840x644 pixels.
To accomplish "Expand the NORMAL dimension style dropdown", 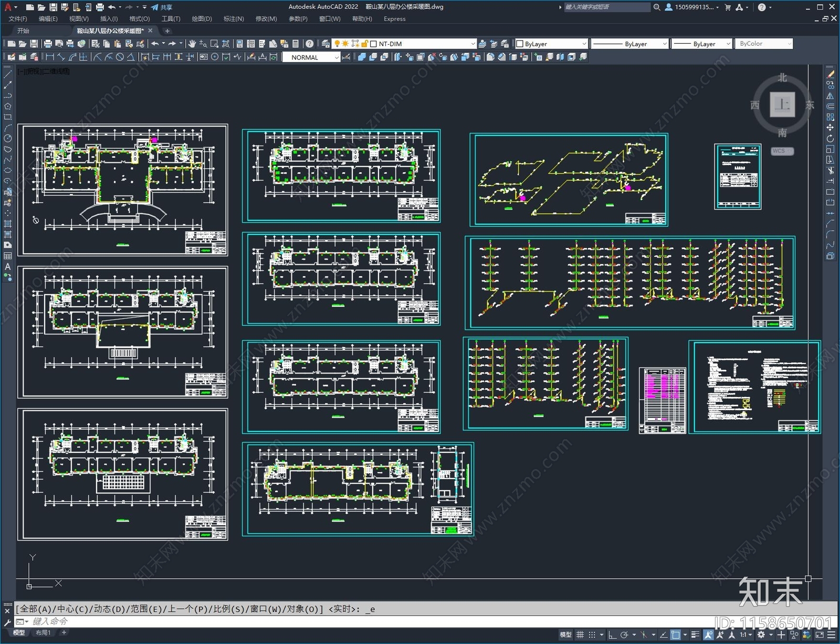I will (337, 58).
